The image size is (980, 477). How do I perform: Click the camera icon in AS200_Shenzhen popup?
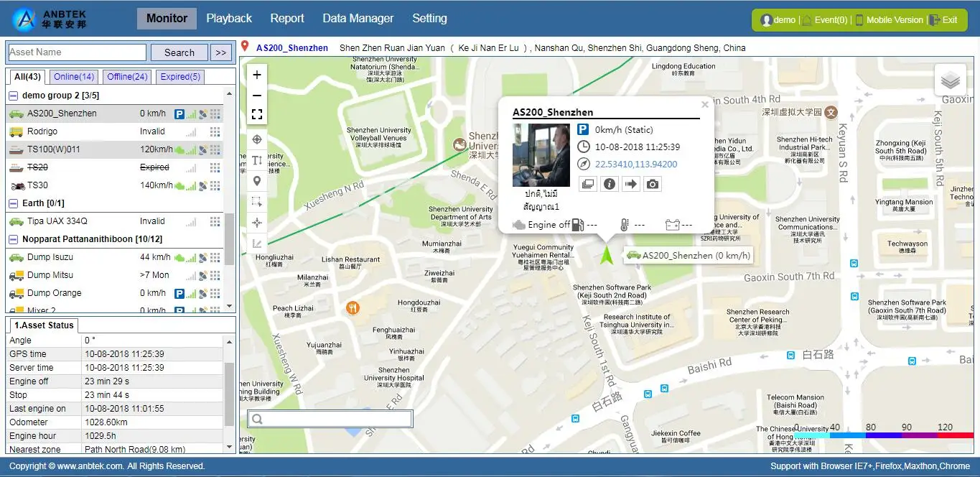(x=652, y=184)
